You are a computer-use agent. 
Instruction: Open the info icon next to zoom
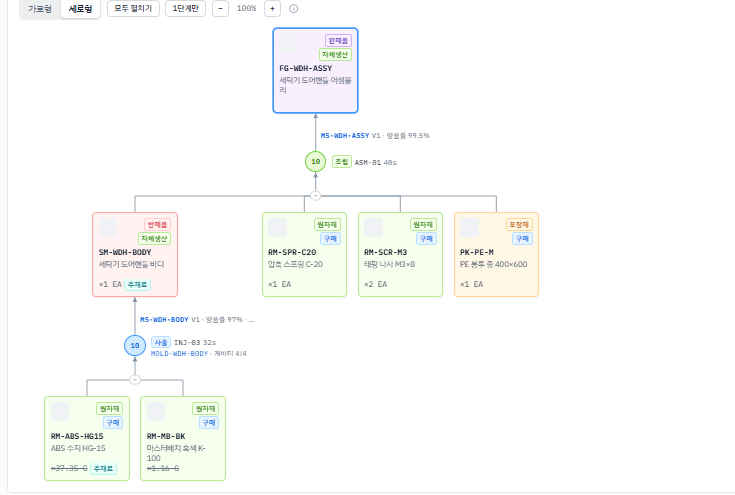(293, 8)
